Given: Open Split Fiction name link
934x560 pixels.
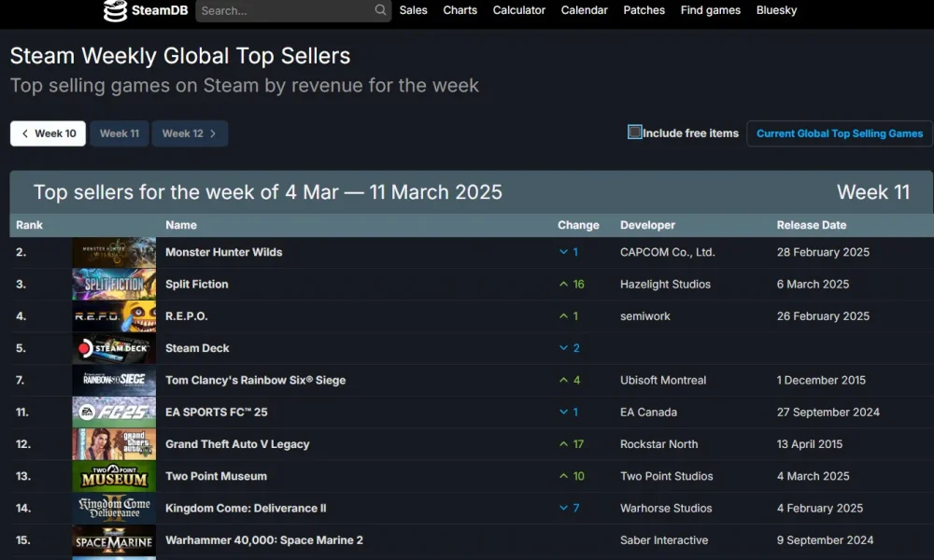Looking at the screenshot, I should [x=196, y=284].
